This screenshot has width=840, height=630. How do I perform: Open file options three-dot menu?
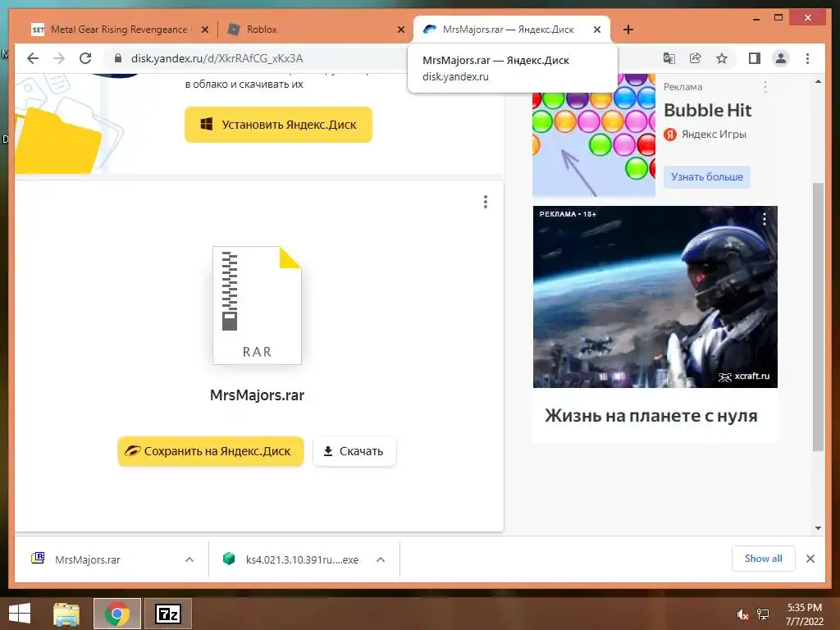(x=486, y=202)
